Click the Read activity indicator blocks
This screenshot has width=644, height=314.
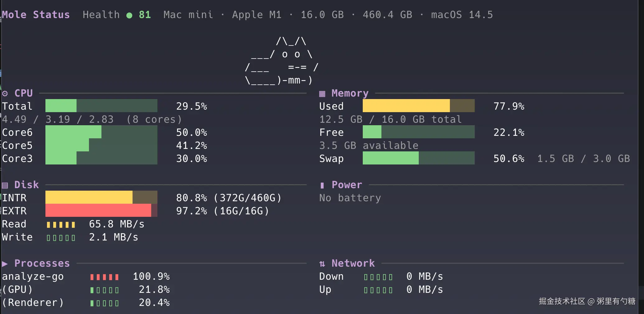pos(61,225)
